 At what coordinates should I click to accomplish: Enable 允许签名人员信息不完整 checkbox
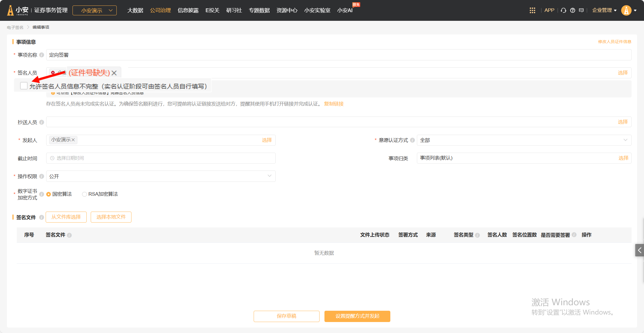pyautogui.click(x=24, y=86)
